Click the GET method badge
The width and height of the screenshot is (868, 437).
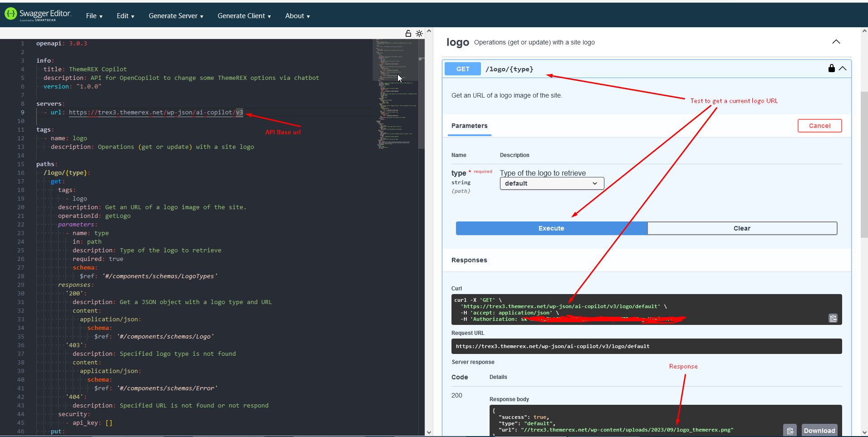point(463,69)
